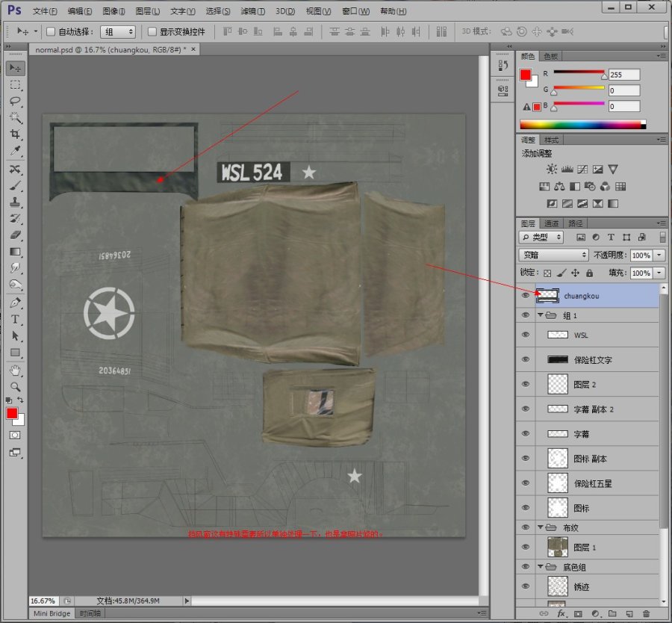Open the Mini Bridge panel tab
The image size is (672, 623).
pyautogui.click(x=52, y=613)
